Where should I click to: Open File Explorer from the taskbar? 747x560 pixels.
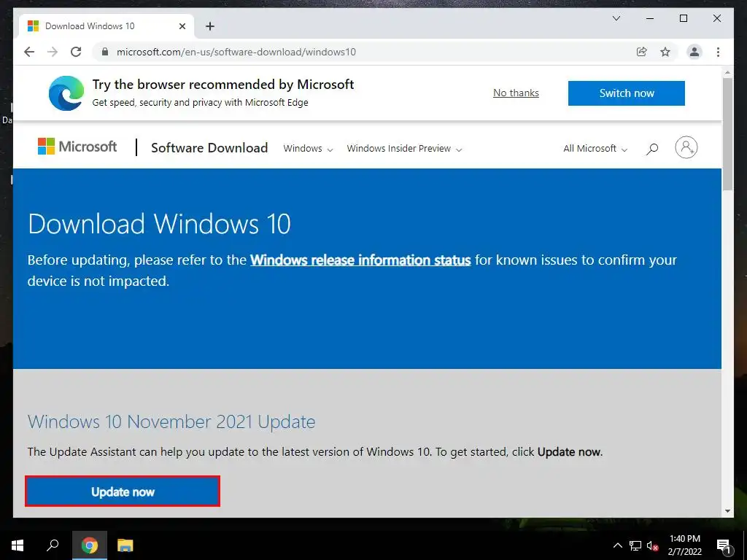(x=125, y=545)
